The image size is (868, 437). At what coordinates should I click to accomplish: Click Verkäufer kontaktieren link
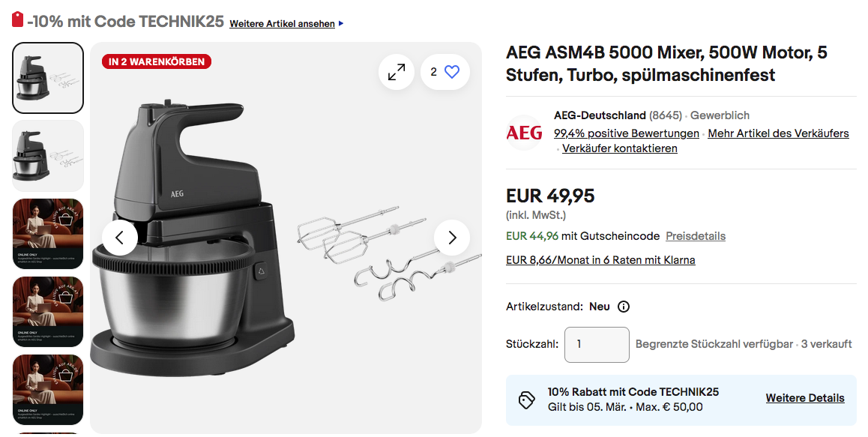pos(619,148)
